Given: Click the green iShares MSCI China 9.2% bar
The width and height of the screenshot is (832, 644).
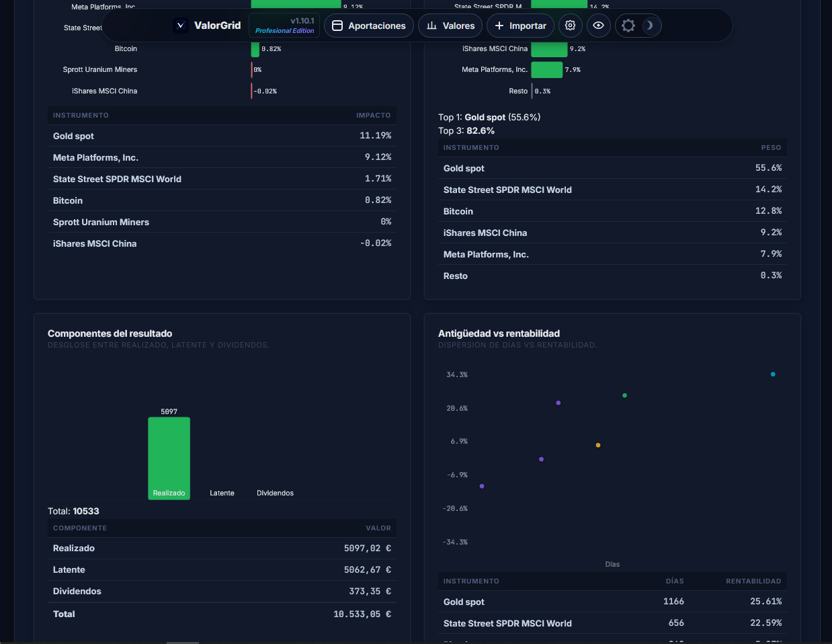Looking at the screenshot, I should click(x=549, y=49).
